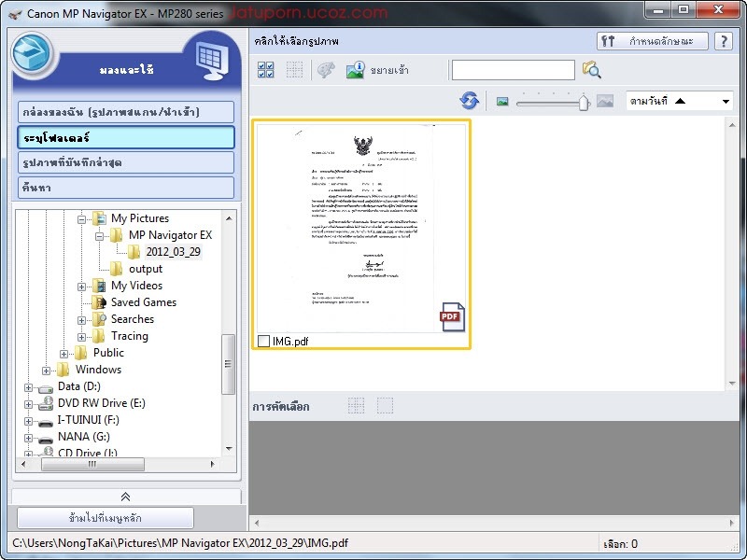Viewport: 747px width, 560px height.
Task: Click the Searches folder icon
Action: click(x=99, y=319)
